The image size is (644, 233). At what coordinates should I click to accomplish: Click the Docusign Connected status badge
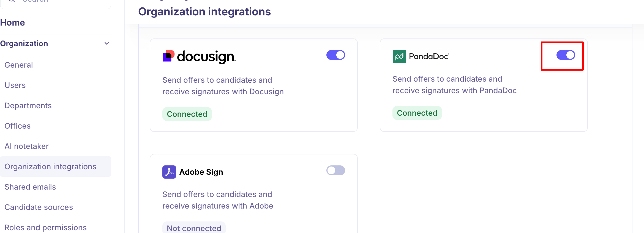(x=187, y=114)
